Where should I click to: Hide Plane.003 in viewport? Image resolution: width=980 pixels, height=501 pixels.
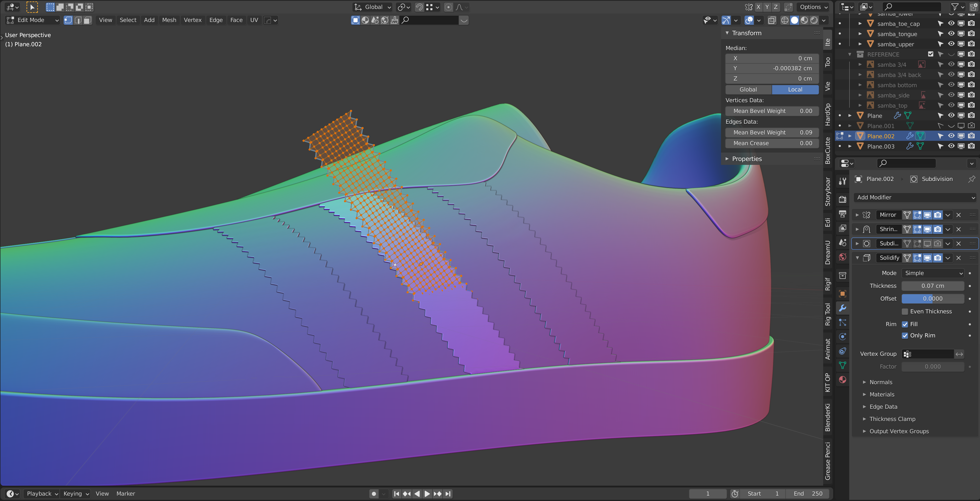(x=951, y=146)
